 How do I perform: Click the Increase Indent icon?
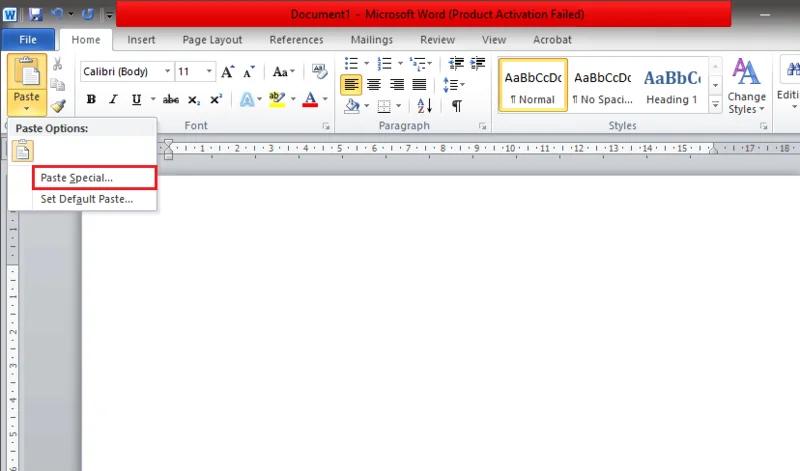478,64
